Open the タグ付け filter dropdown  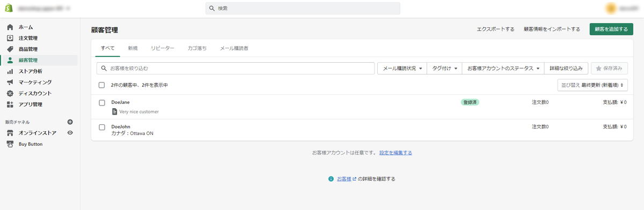[x=444, y=69]
